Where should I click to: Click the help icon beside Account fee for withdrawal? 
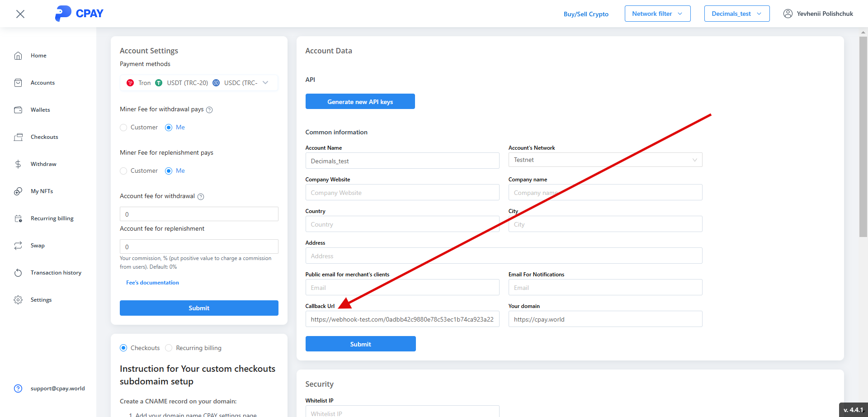[201, 197]
